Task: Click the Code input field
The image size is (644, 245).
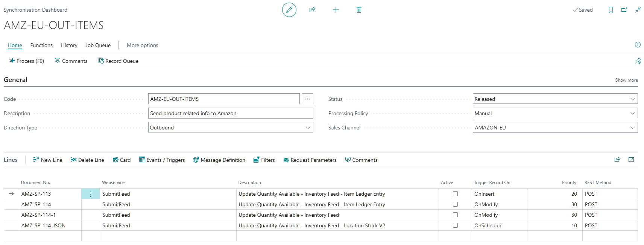Action: 224,99
